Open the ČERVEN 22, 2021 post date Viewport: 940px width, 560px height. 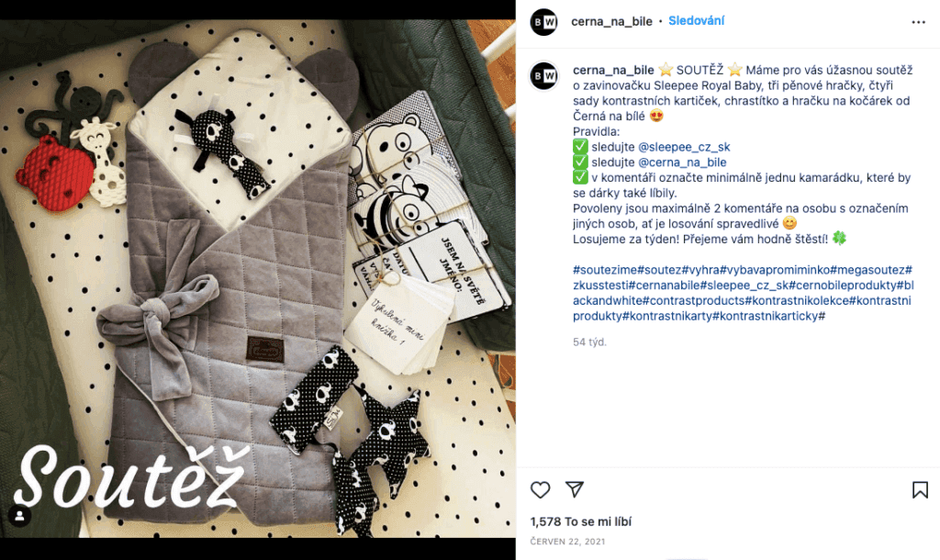click(x=567, y=542)
